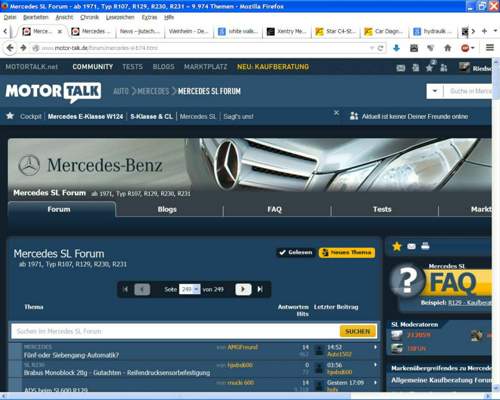Open the messages envelope icon in MotorTalk header

pos(401,68)
